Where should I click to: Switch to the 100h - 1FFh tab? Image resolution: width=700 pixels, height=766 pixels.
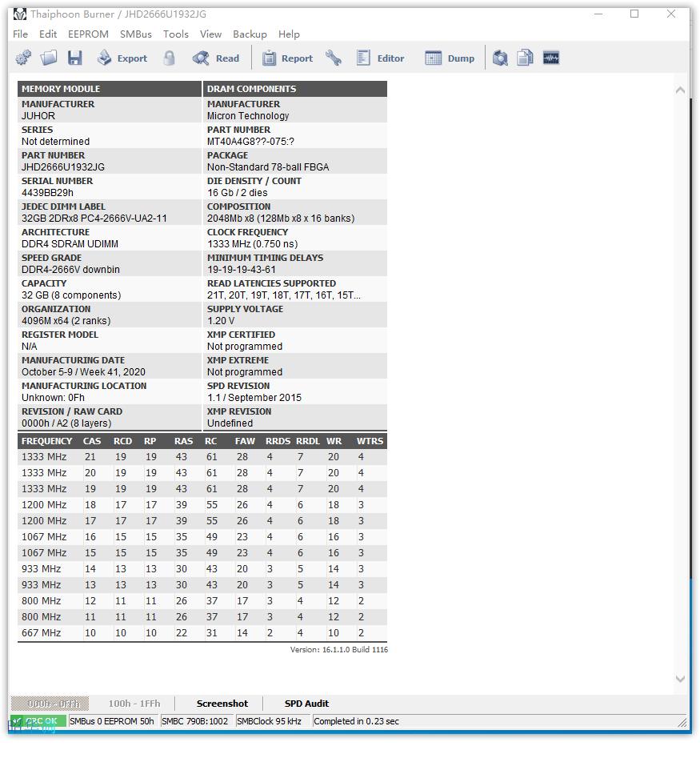[134, 704]
